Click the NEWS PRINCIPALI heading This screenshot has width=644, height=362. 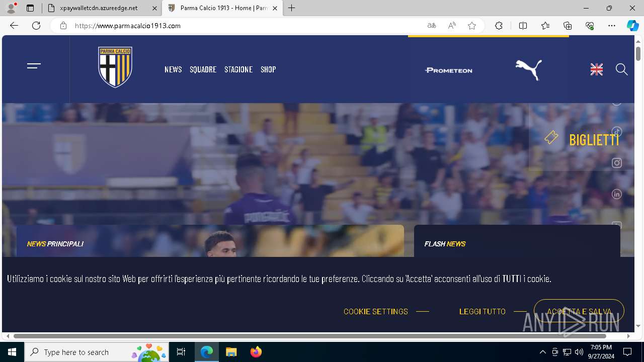(55, 244)
